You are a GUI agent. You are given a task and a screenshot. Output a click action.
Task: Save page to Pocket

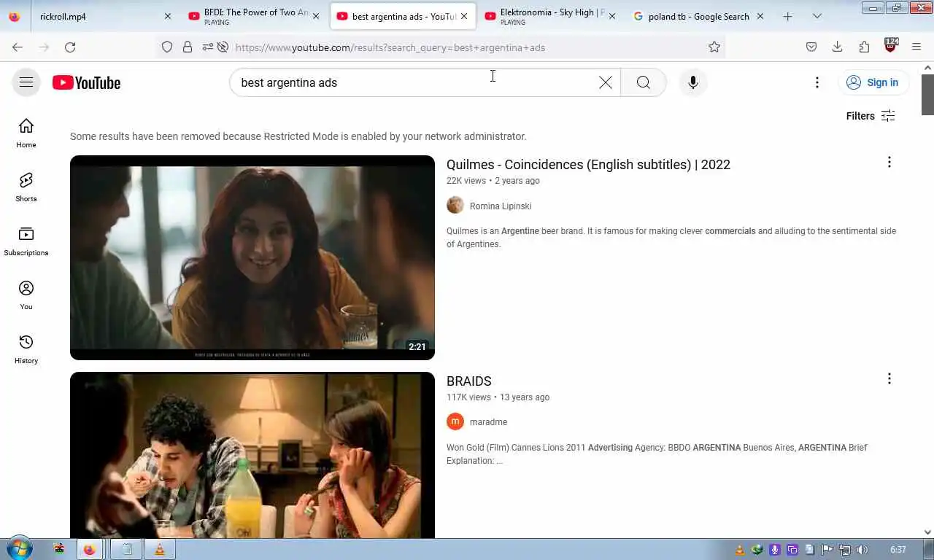811,47
